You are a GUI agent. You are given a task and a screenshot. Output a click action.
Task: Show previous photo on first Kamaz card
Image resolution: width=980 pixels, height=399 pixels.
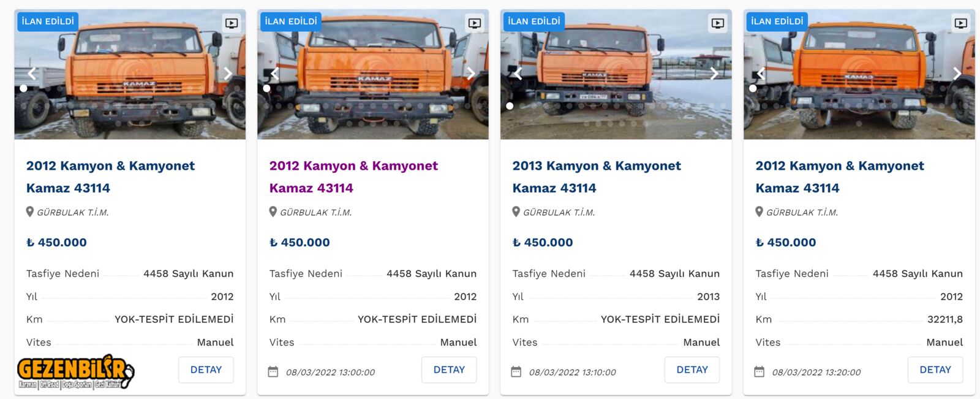[x=32, y=74]
